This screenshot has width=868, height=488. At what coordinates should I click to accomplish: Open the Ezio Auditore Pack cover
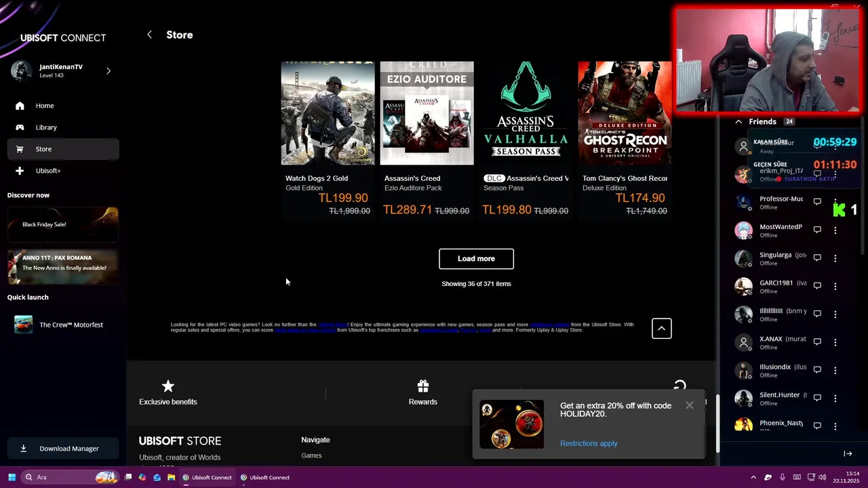(427, 113)
